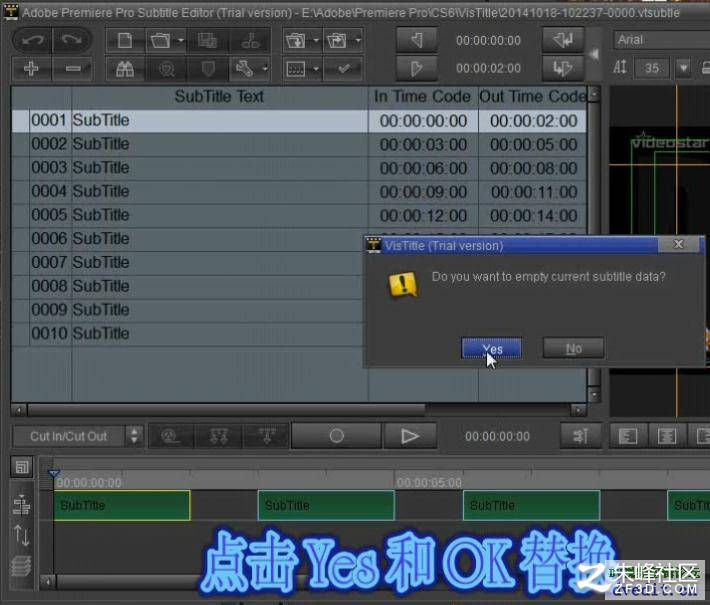Click the center-align layout icon
This screenshot has width=710, height=605.
pos(667,436)
